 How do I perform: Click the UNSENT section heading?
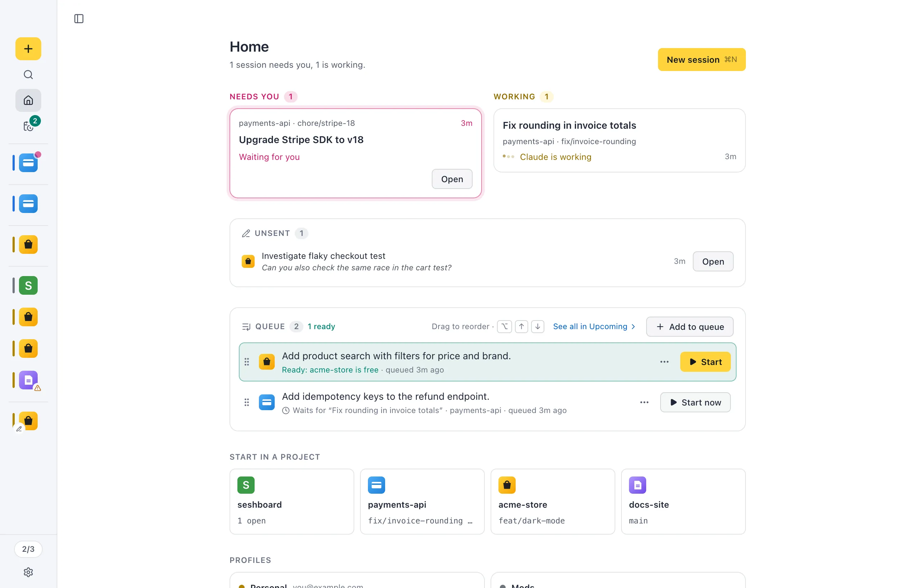tap(272, 233)
